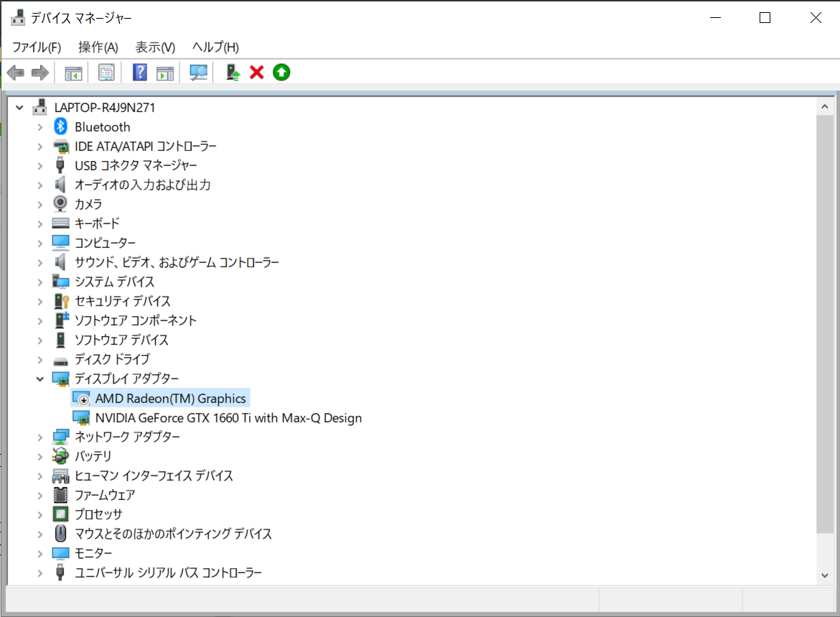Expand the ソフトウェア デバイス category

pos(40,340)
